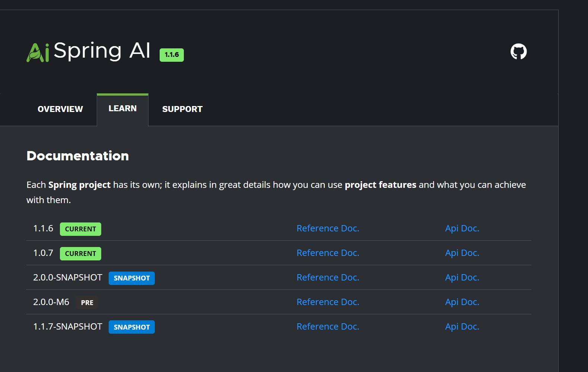Click the version text 2.0.0-M6
Viewport: 588px width, 372px height.
click(x=51, y=302)
